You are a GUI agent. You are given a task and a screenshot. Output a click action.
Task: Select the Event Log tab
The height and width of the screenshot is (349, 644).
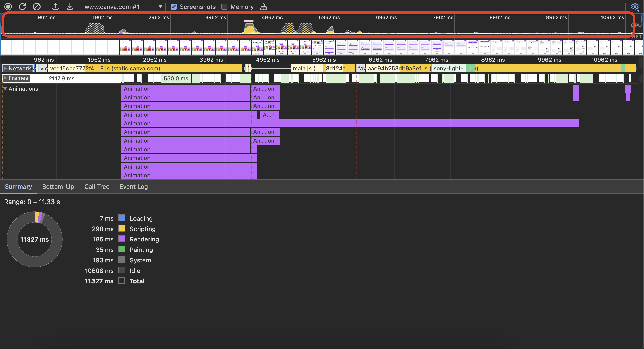pyautogui.click(x=134, y=186)
